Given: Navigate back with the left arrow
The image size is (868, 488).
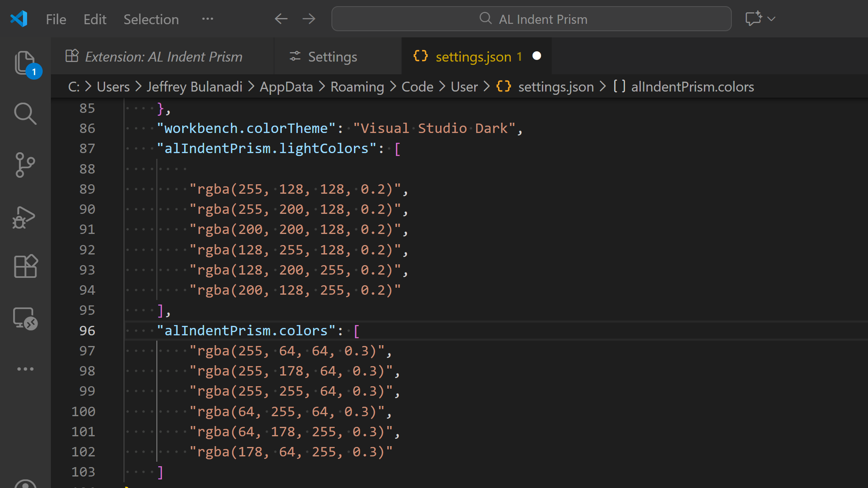Looking at the screenshot, I should pyautogui.click(x=281, y=19).
